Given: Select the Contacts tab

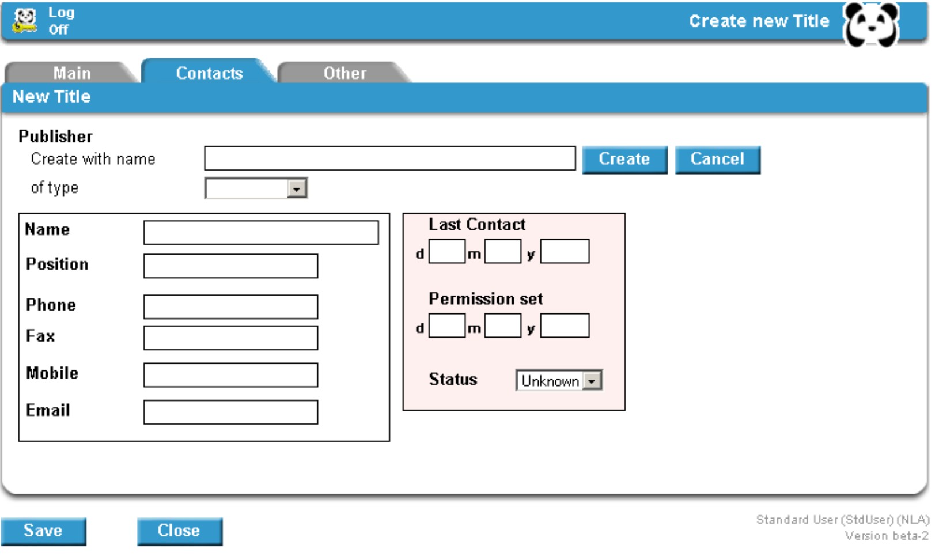Looking at the screenshot, I should point(209,73).
